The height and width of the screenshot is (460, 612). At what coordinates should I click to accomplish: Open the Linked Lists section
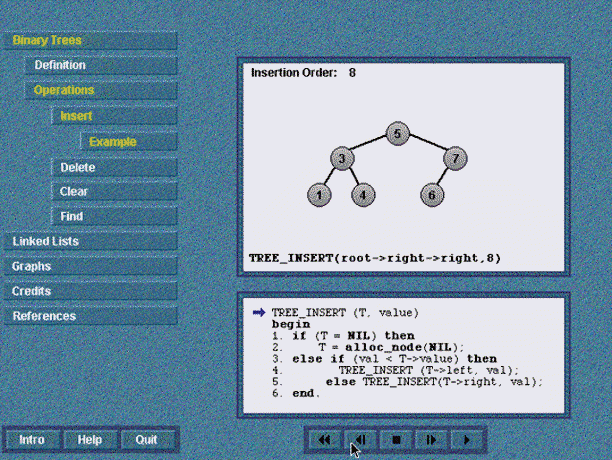pos(90,241)
